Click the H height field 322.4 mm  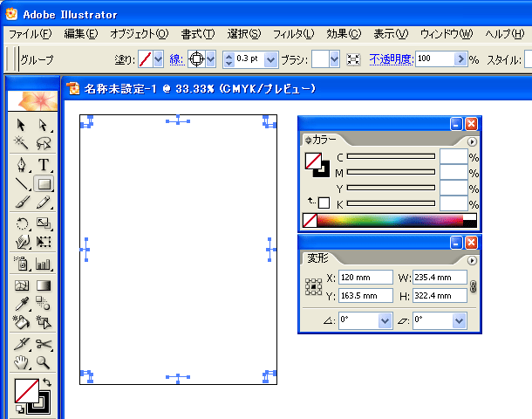[x=440, y=295]
